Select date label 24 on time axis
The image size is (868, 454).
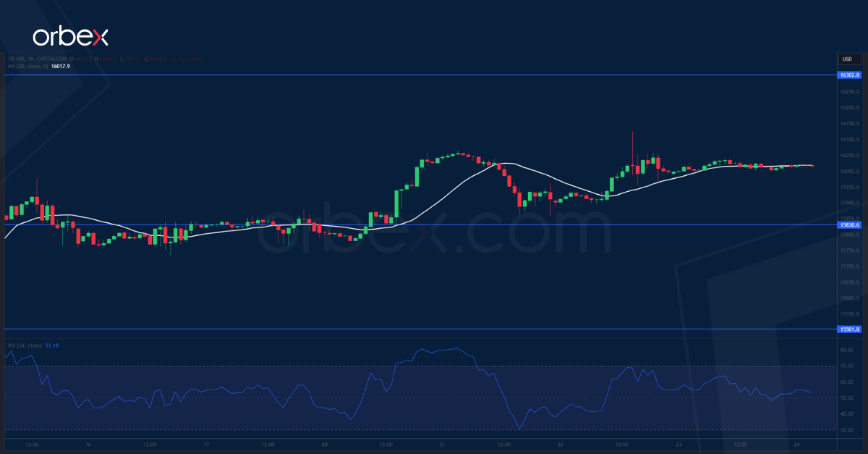(796, 444)
